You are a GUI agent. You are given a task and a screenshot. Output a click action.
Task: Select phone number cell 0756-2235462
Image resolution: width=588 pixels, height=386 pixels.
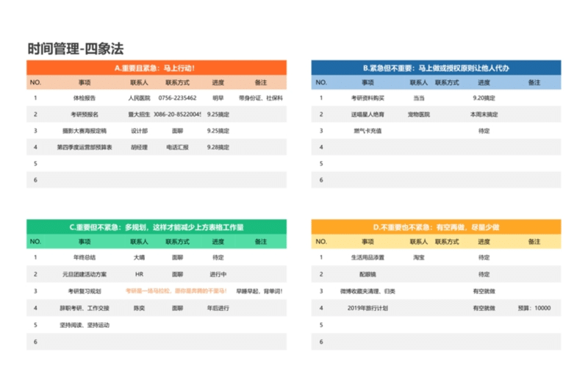[x=177, y=97]
